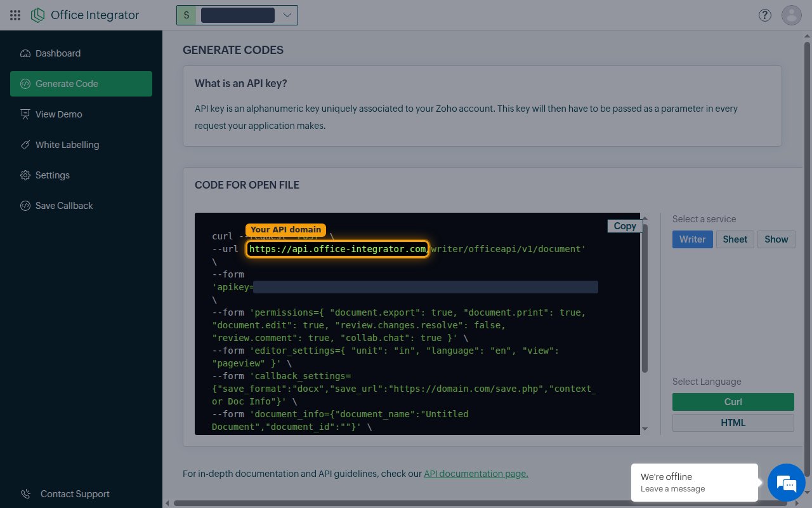Open Save Callback page
Image resolution: width=812 pixels, height=508 pixels.
click(81, 206)
